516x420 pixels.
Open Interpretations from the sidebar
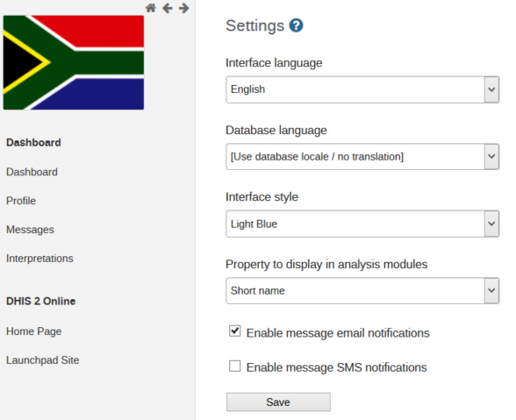pyautogui.click(x=39, y=259)
